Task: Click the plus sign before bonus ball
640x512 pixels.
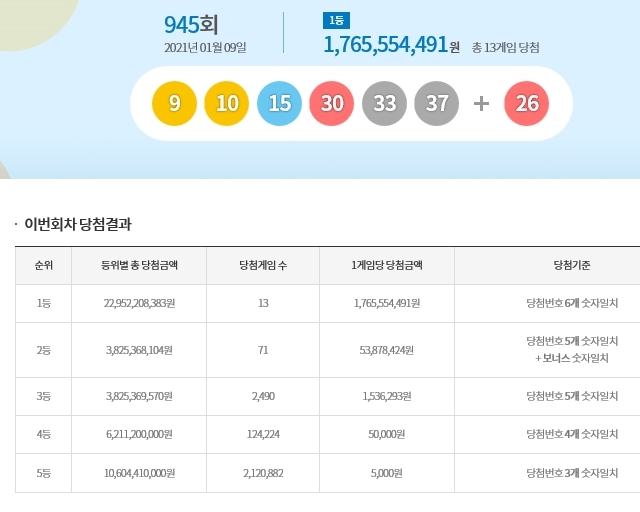Action: pyautogui.click(x=481, y=104)
